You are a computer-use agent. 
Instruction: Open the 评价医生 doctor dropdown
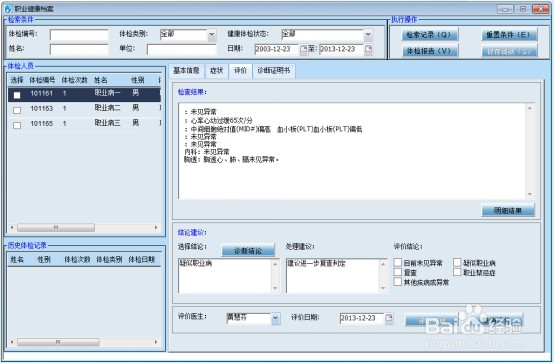[276, 318]
